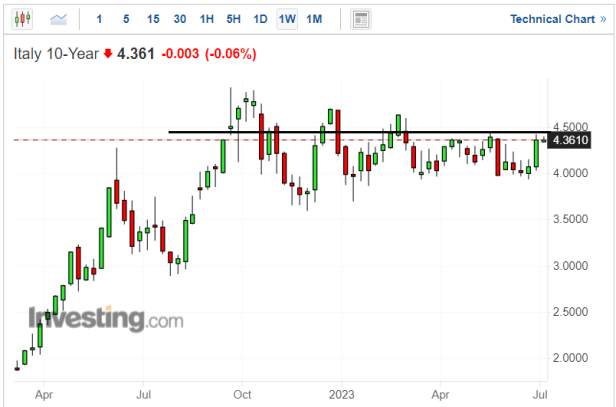The height and width of the screenshot is (407, 616).
Task: Select the candlestick chart type icon
Action: pos(22,19)
